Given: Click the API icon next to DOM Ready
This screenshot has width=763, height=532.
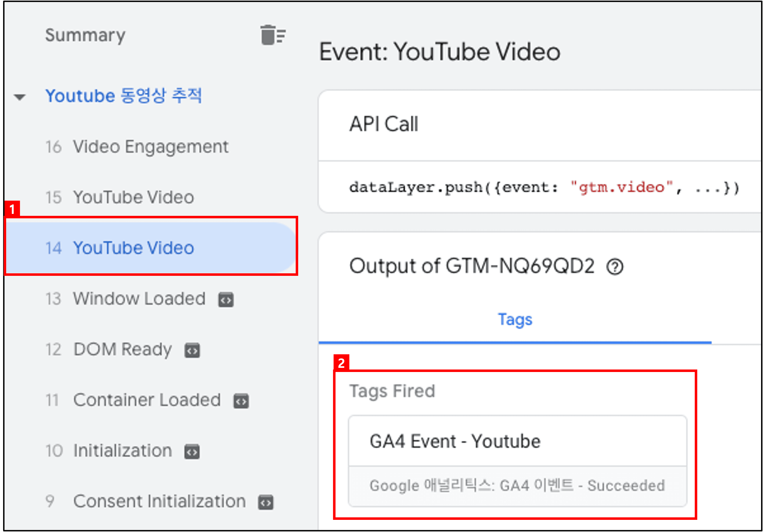Looking at the screenshot, I should click(192, 351).
